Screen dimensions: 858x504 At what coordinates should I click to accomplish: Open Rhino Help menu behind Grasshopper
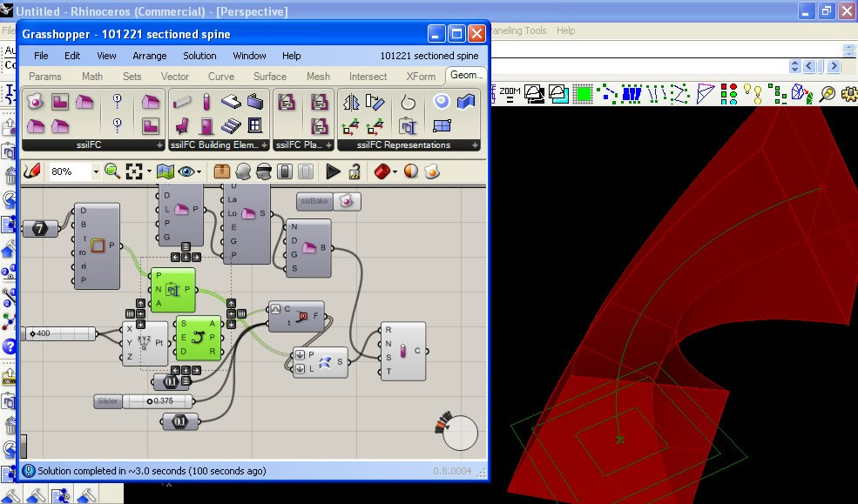(x=566, y=30)
